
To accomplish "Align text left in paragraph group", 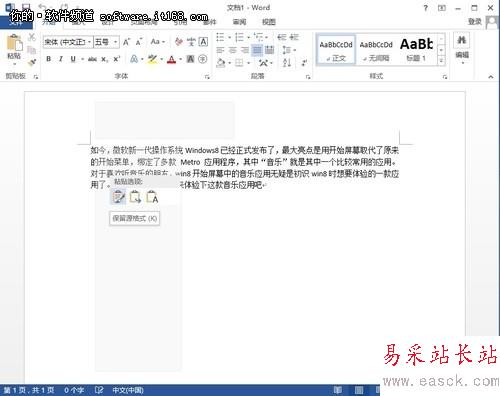I will pyautogui.click(x=220, y=50).
